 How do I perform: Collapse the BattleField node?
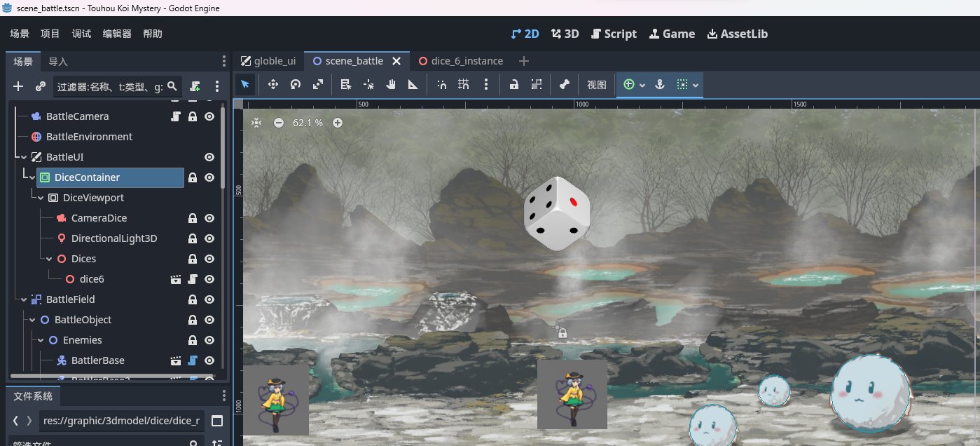click(x=24, y=299)
